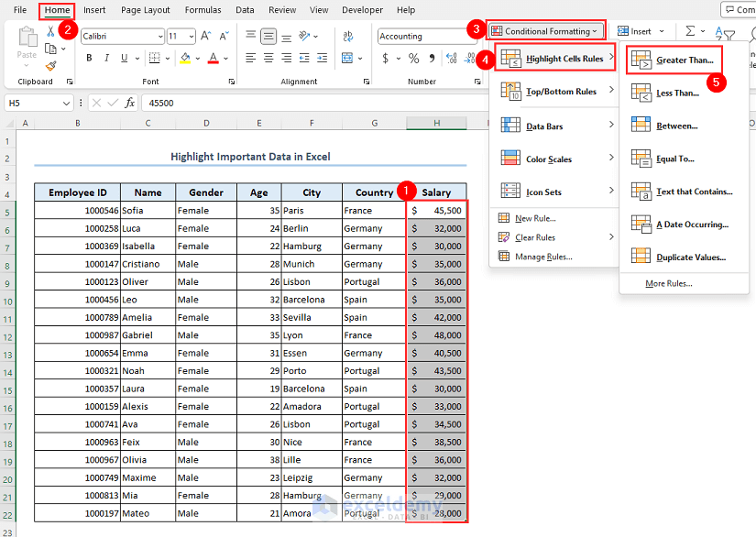Switch to the Formulas tab
Screen dimensions: 756x537
(x=203, y=10)
